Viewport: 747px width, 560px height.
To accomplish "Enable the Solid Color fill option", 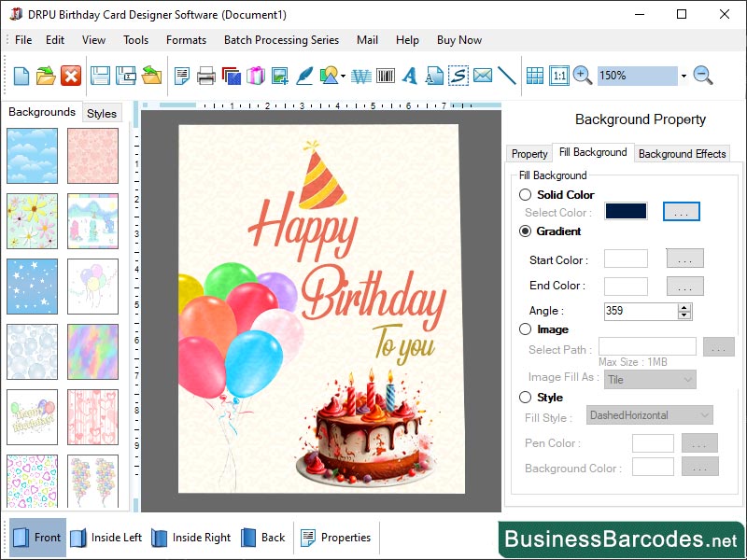I will coord(524,195).
